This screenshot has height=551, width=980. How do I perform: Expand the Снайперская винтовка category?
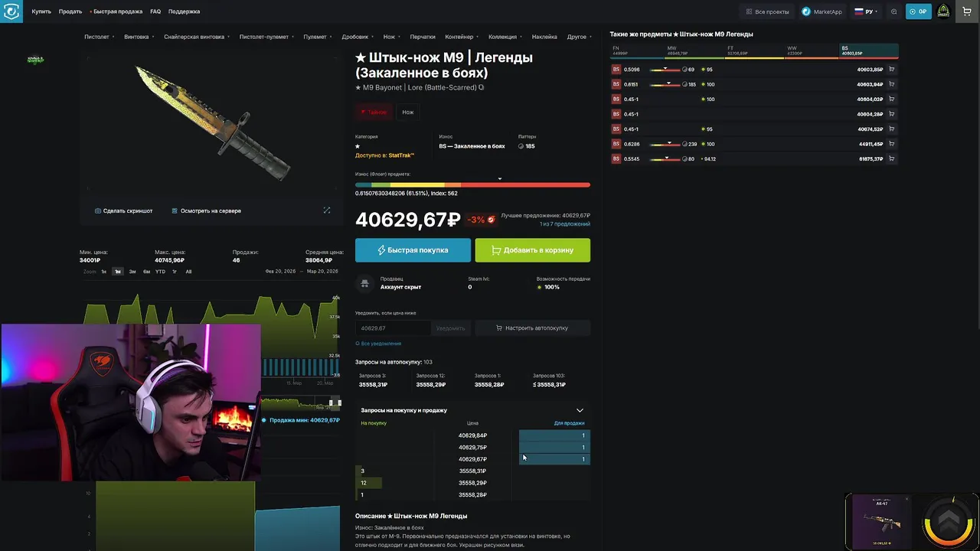click(197, 37)
